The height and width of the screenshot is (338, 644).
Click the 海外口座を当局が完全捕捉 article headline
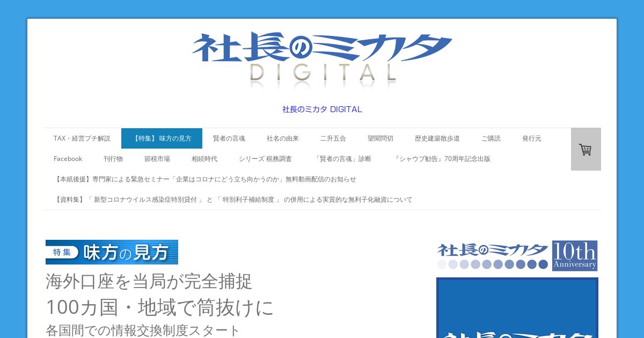click(149, 281)
